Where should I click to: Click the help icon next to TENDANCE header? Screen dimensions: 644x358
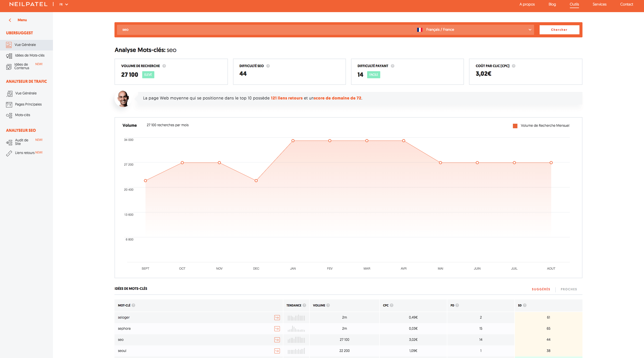pyautogui.click(x=304, y=305)
